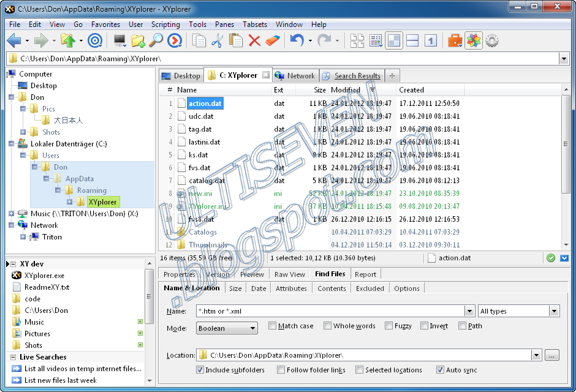Add new tab with plus button
The height and width of the screenshot is (392, 576).
tap(392, 76)
